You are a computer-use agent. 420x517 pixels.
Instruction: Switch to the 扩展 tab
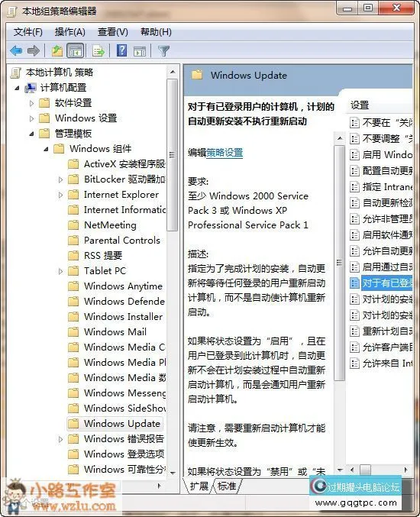(199, 486)
